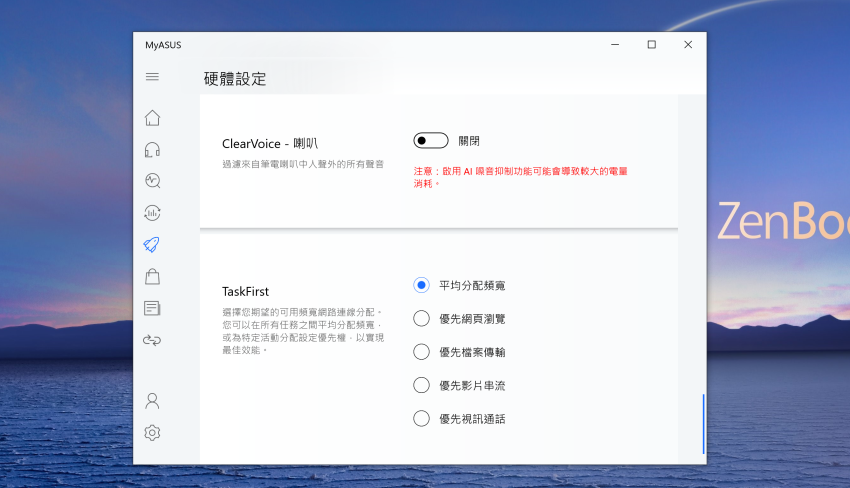Screen dimensions: 850x488
Task: Click the 硬體設定 page title
Action: point(235,79)
